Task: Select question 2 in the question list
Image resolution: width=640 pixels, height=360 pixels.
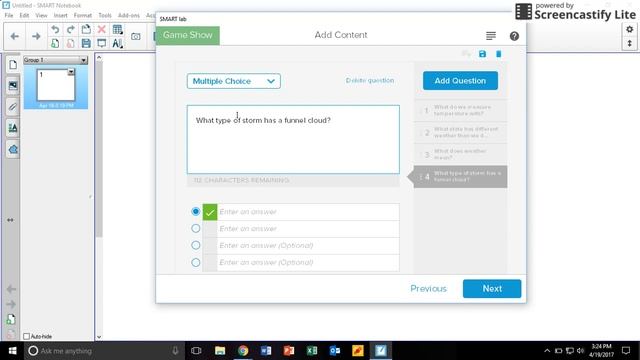Action: (x=460, y=132)
